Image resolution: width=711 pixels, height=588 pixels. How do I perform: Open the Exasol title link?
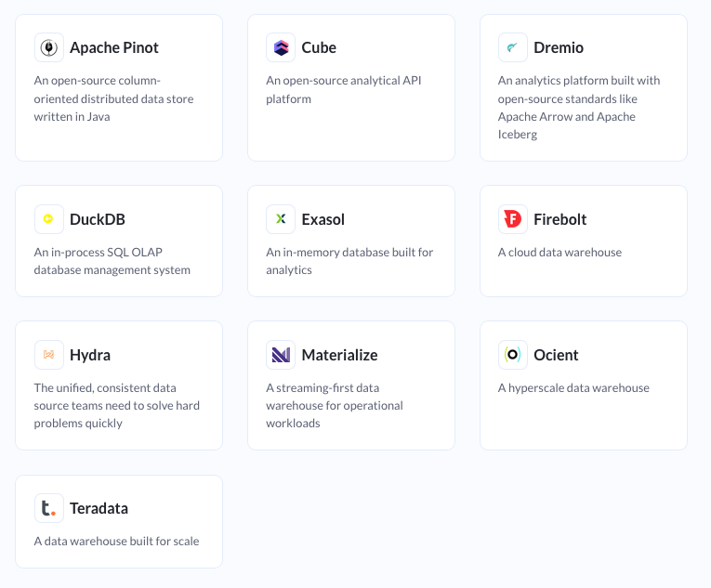323,219
